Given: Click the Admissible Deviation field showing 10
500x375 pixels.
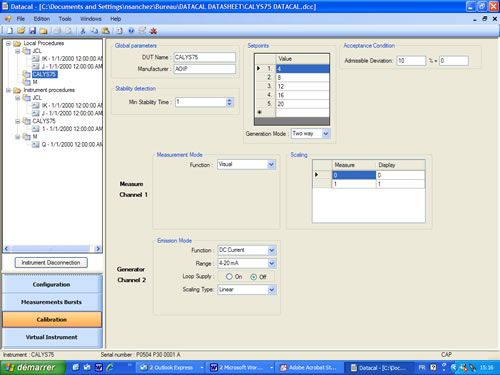Looking at the screenshot, I should (411, 61).
